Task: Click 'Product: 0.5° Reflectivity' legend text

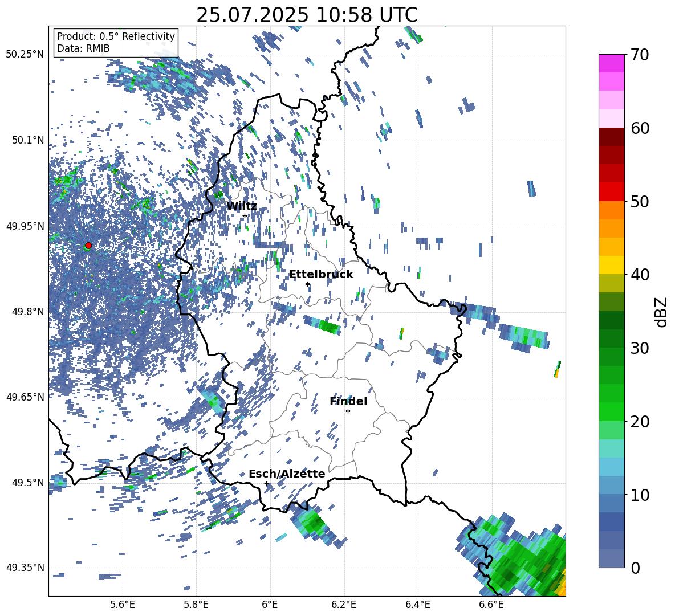Action: (x=116, y=36)
